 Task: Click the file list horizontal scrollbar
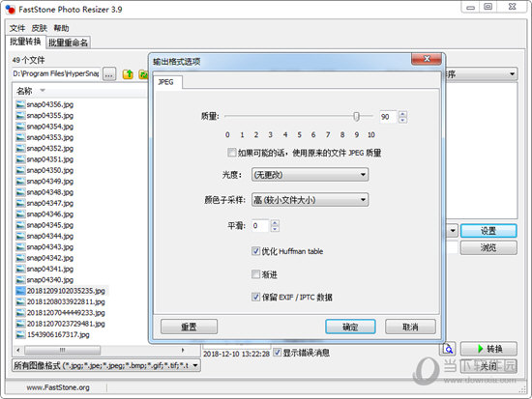pyautogui.click(x=63, y=350)
